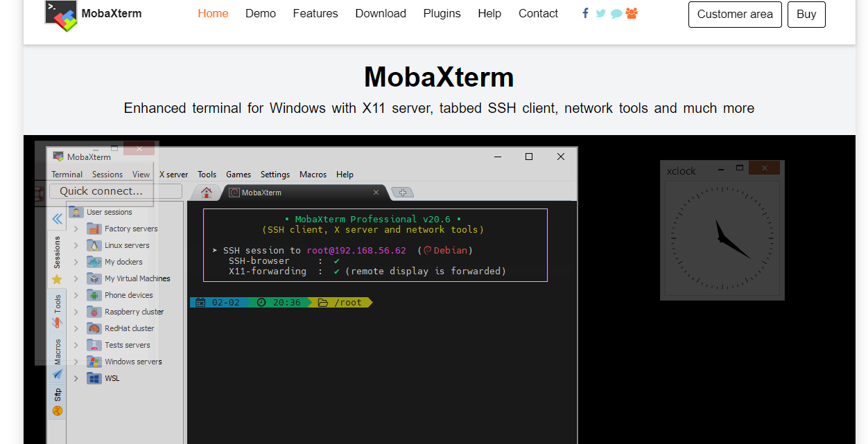This screenshot has height=444, width=868.
Task: Click the Swiss knife Tools sidebar icon
Action: pyautogui.click(x=57, y=322)
